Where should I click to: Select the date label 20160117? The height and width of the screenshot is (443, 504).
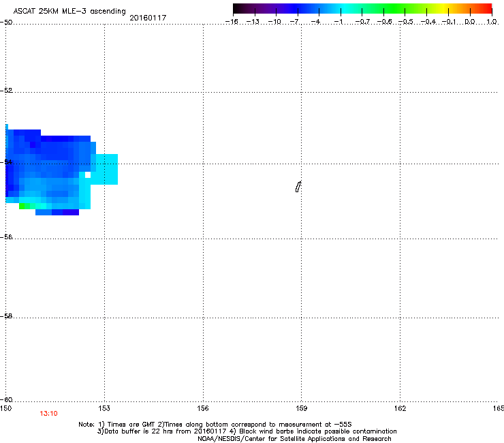coord(148,18)
